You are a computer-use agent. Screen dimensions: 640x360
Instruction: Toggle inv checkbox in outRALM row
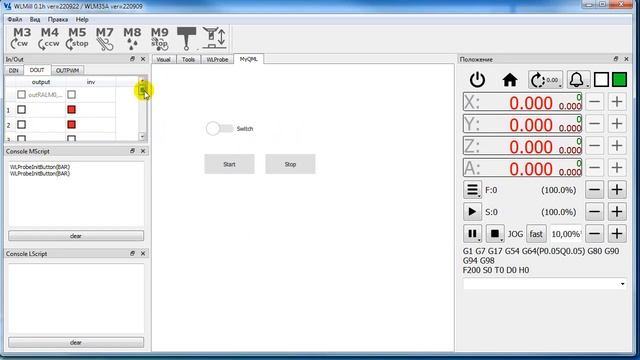[71, 95]
